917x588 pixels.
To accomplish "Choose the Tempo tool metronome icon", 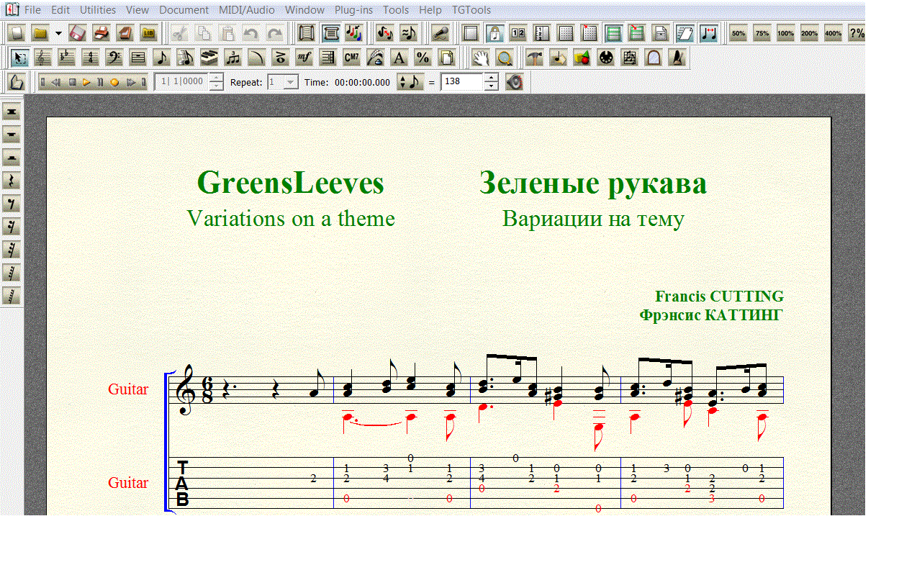I will [x=677, y=58].
